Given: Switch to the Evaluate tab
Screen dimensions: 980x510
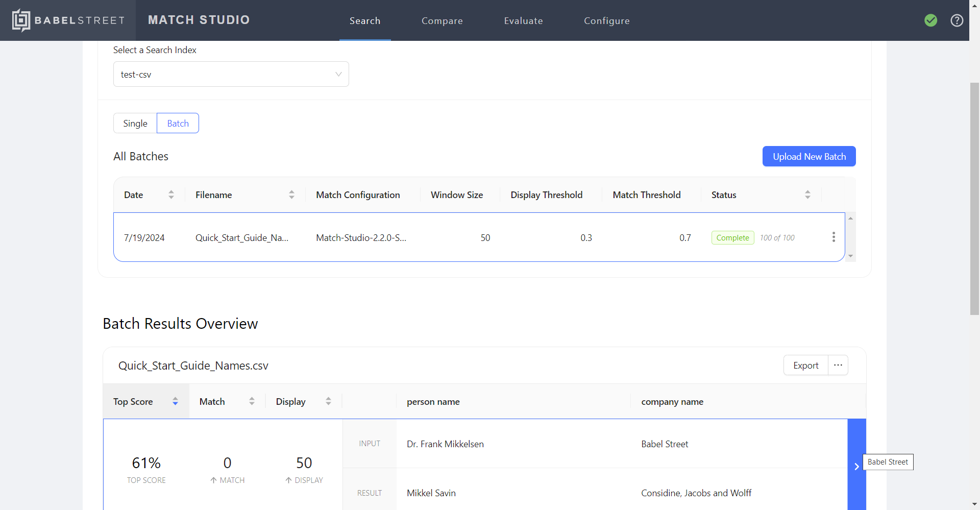Looking at the screenshot, I should pyautogui.click(x=523, y=21).
